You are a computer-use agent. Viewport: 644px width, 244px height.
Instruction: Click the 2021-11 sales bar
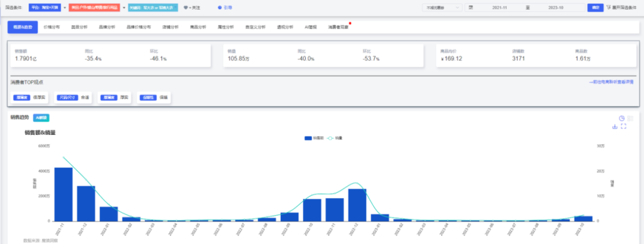[x=63, y=194]
